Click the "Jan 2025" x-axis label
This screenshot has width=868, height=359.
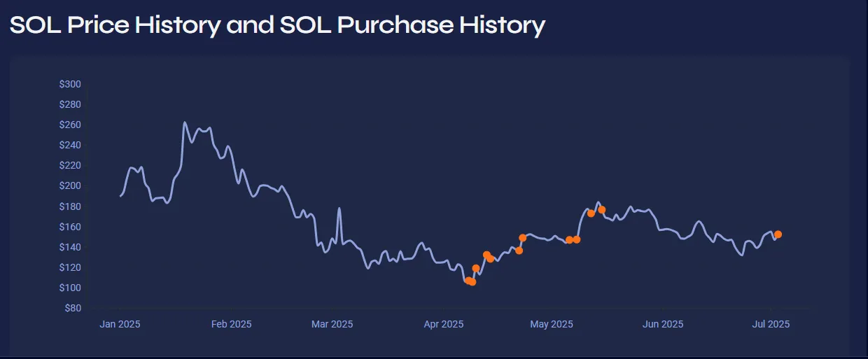119,324
